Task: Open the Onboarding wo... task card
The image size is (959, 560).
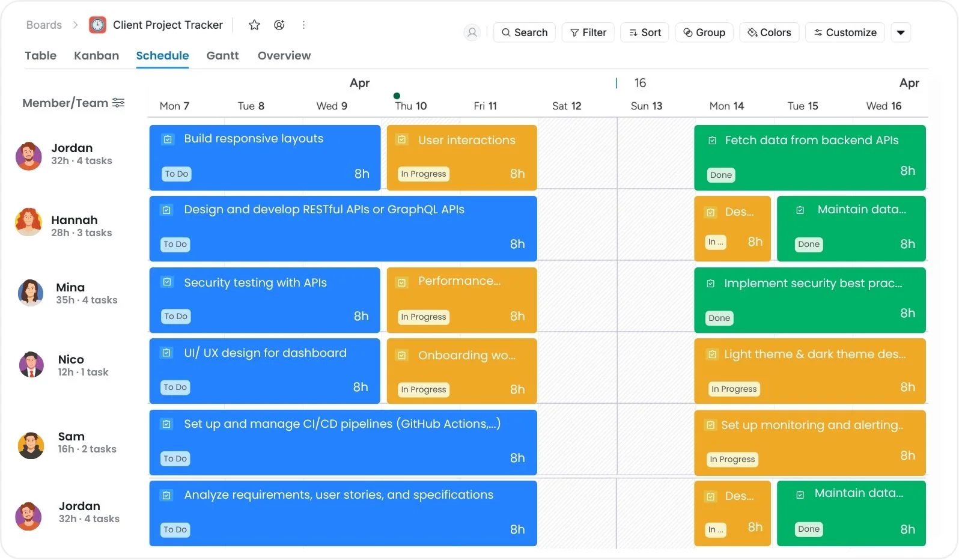Action: pos(461,371)
